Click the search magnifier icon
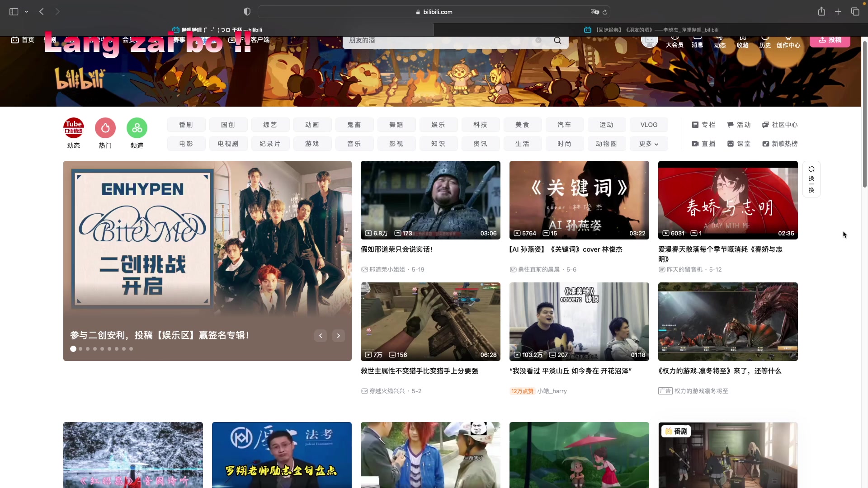Image resolution: width=868 pixels, height=488 pixels. click(x=557, y=41)
